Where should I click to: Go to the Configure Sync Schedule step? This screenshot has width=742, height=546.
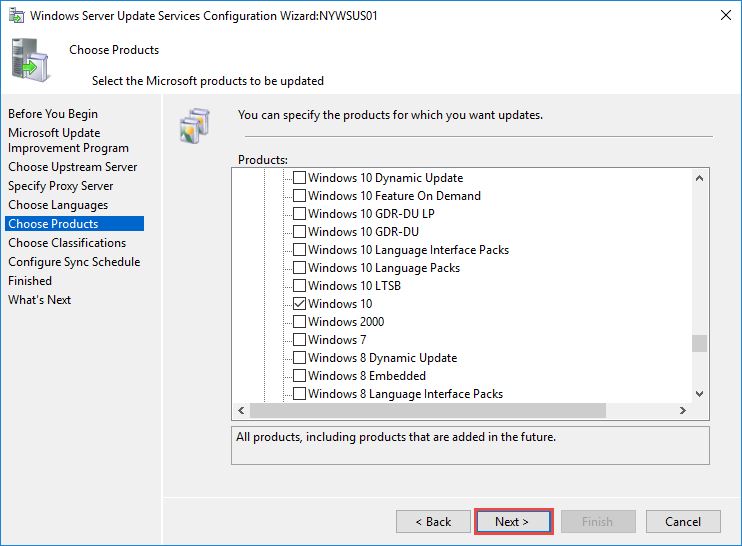tap(74, 262)
